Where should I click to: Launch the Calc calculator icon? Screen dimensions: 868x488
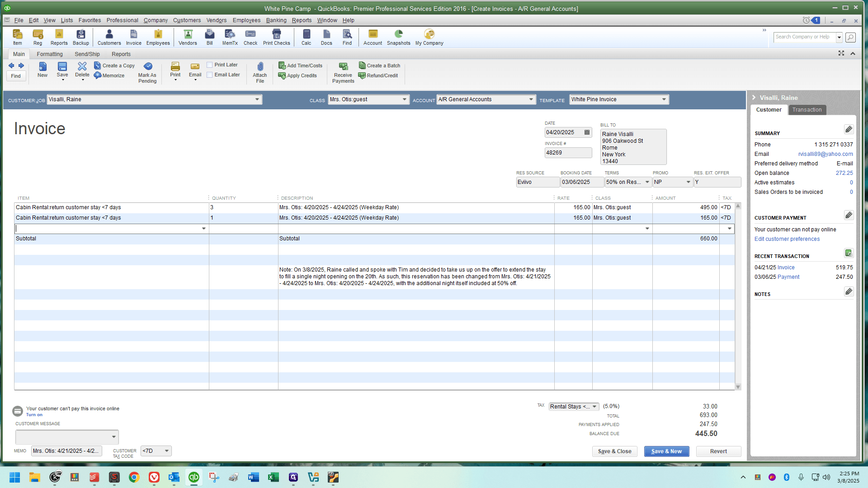pos(307,37)
